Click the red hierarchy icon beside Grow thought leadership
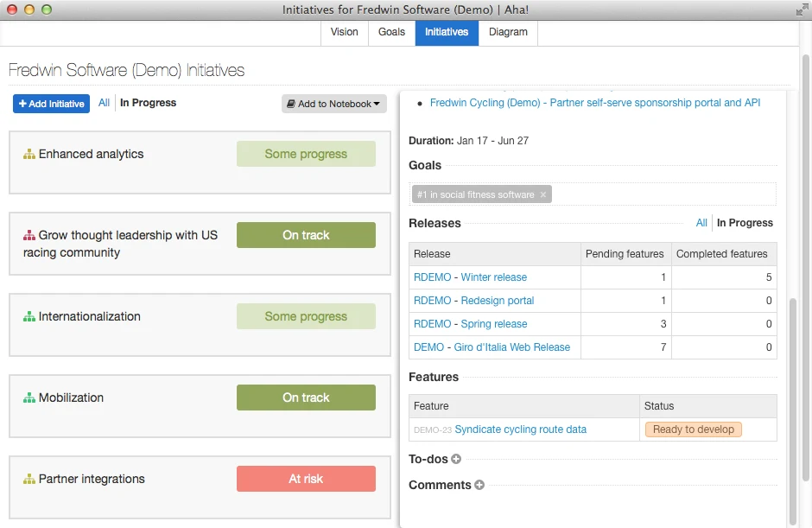This screenshot has height=528, width=812. point(29,235)
